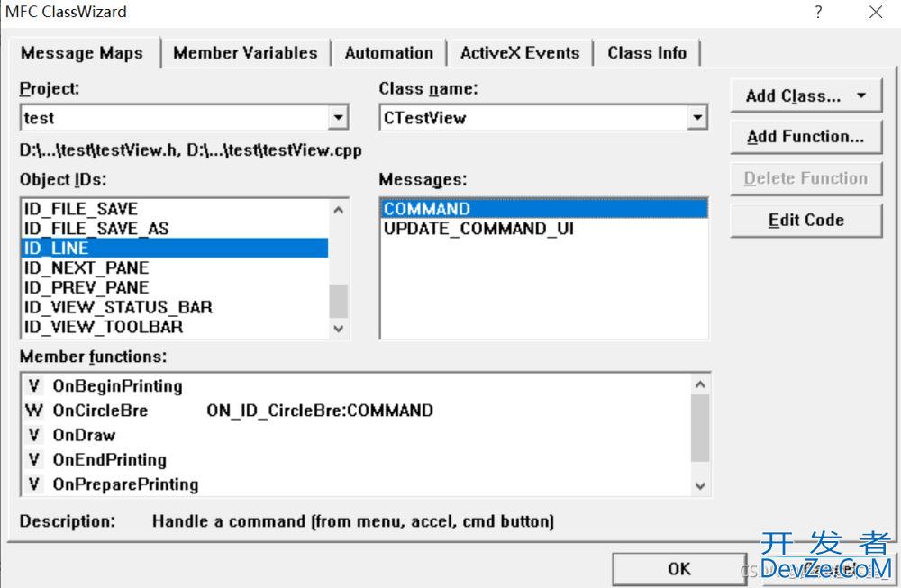Click the Object IDs scroll down arrow
901x588 pixels.
coord(339,329)
